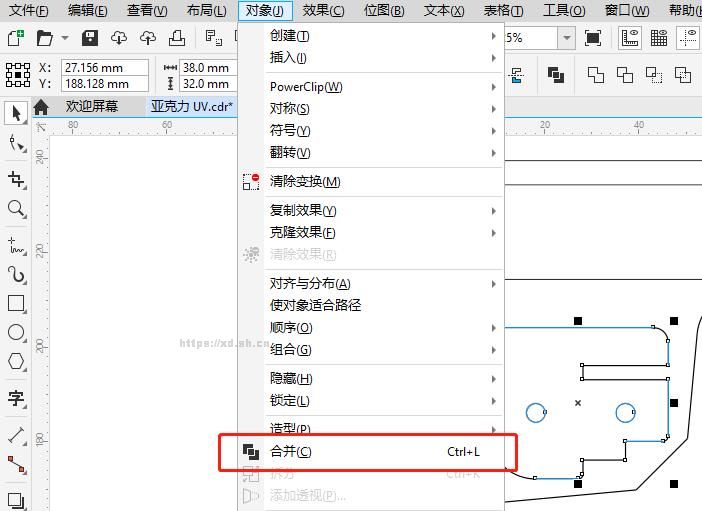Toggle show guidelines button

coord(688,38)
